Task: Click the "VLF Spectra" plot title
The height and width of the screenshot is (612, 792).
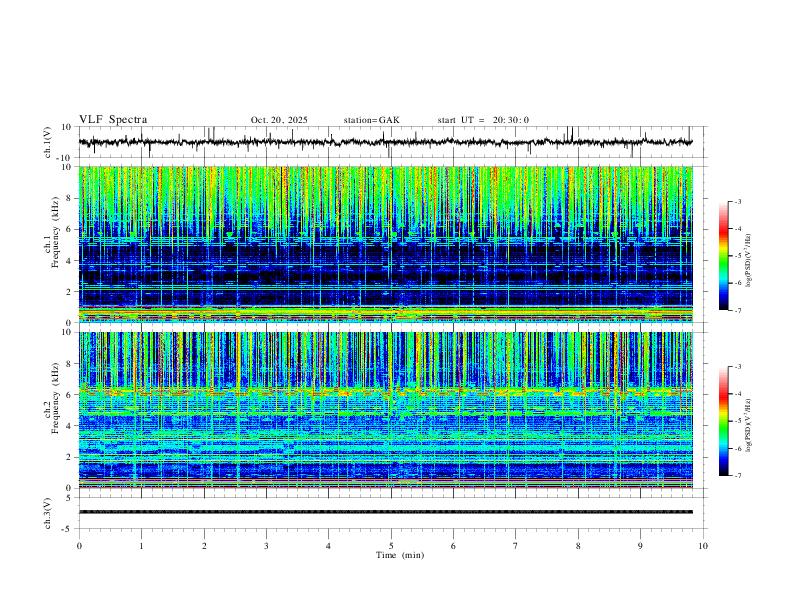Action: (113, 120)
